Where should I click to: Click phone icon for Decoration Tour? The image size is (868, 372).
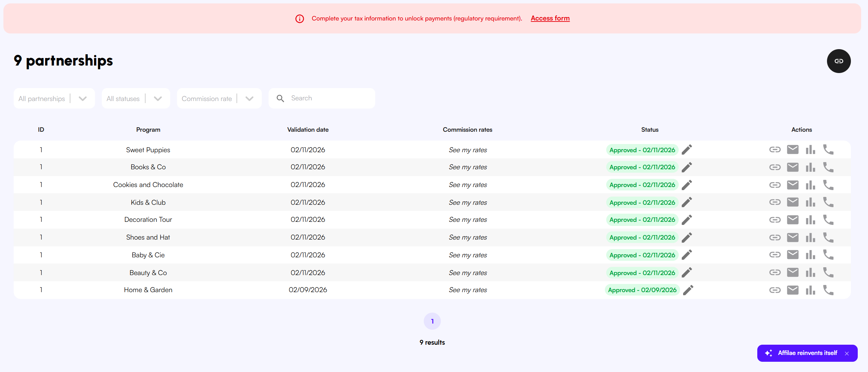828,220
